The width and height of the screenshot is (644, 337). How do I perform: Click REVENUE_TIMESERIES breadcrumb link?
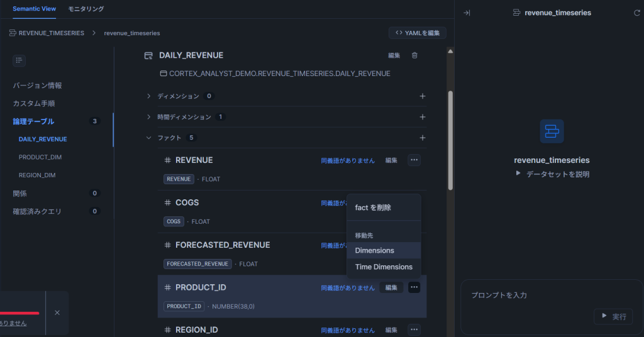[x=52, y=33]
